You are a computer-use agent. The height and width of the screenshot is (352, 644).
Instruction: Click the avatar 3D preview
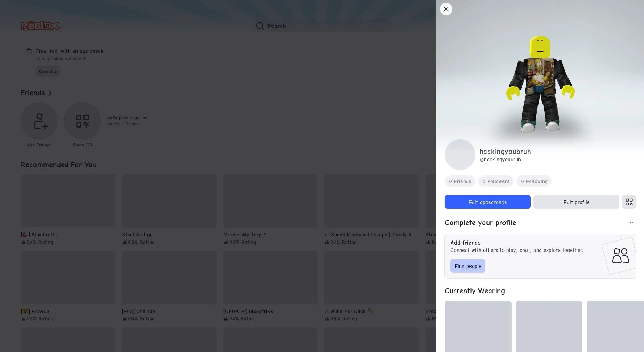[540, 84]
